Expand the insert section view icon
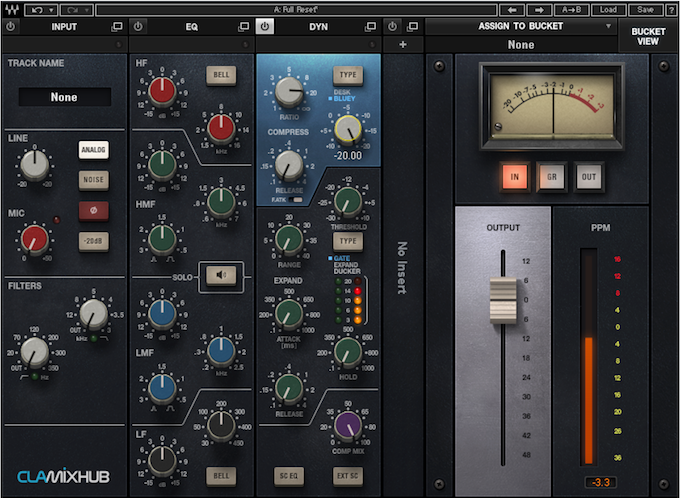Screen dimensions: 680x498 point(413,27)
